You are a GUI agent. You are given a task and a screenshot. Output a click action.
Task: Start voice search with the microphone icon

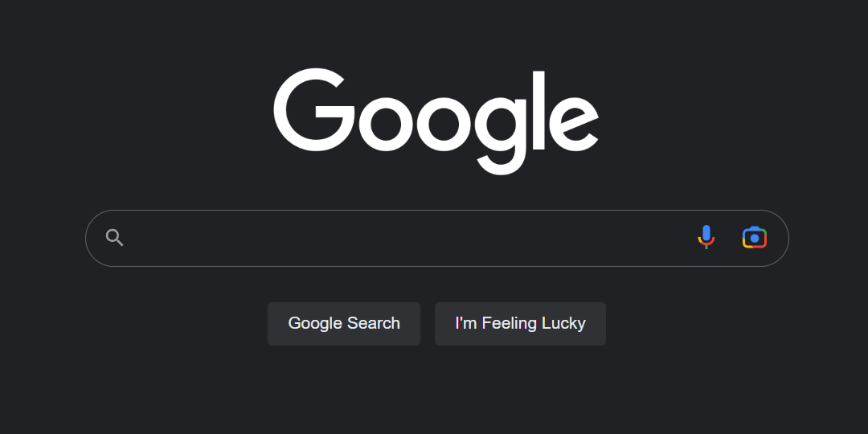pos(706,237)
